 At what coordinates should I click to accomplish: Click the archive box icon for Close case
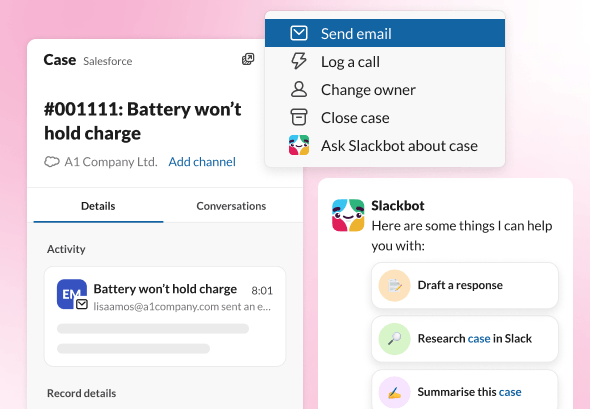tap(299, 117)
